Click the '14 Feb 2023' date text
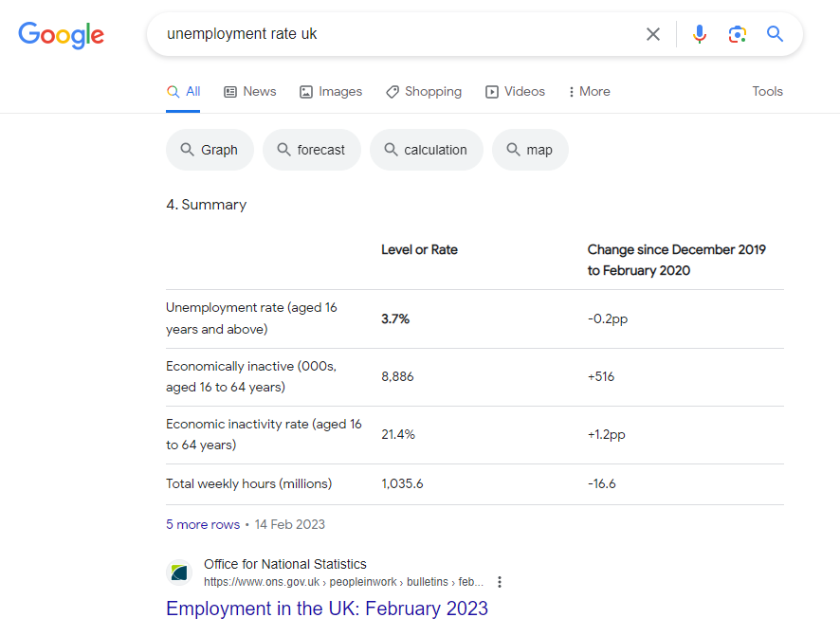Viewport: 840px width, 636px height. [x=290, y=525]
